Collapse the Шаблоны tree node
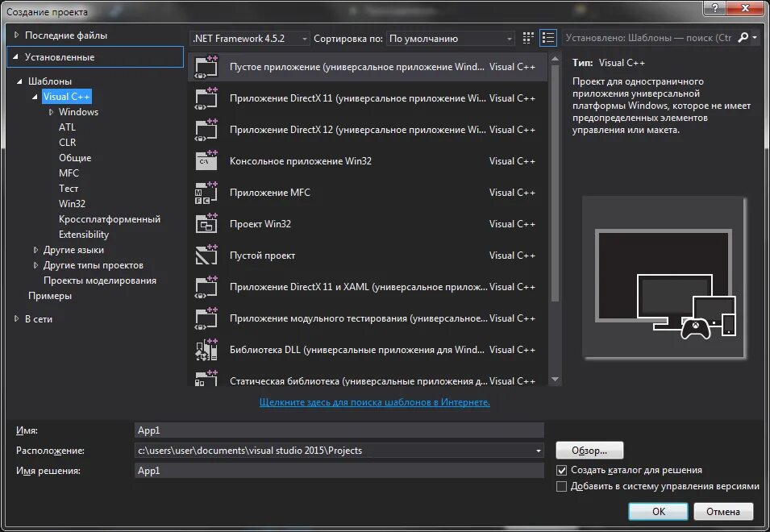This screenshot has width=770, height=532. coord(19,81)
